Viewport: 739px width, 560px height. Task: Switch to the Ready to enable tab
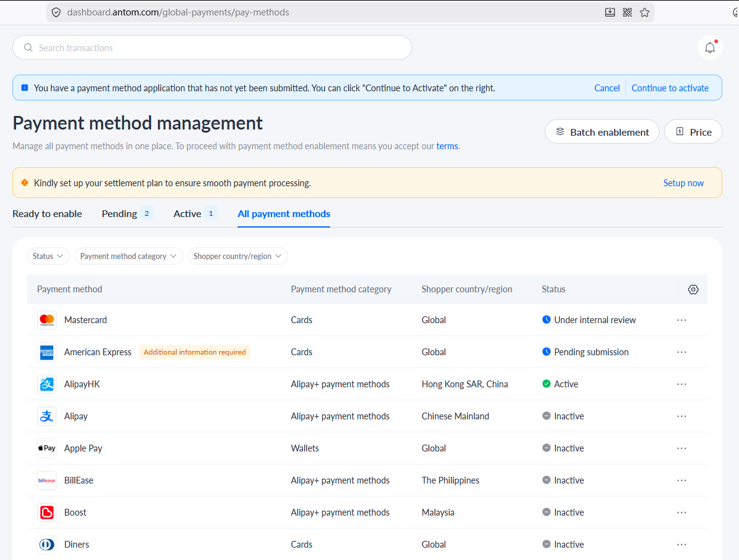(47, 214)
